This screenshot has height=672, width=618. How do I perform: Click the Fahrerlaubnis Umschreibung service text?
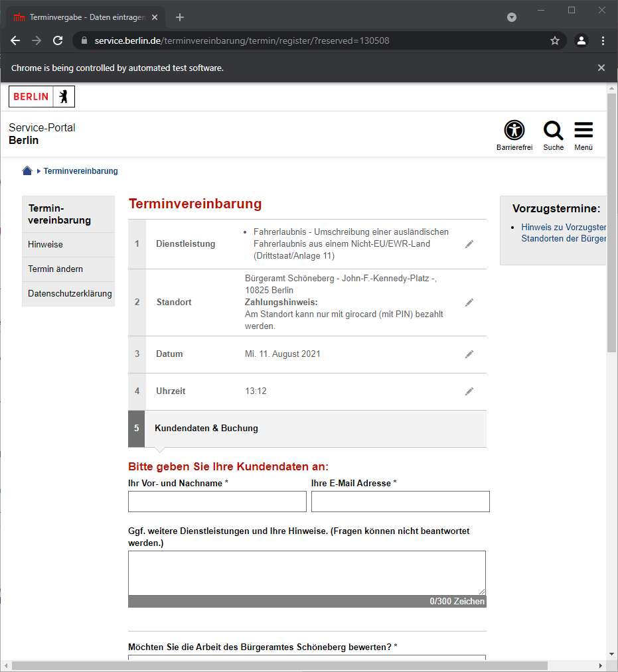[350, 244]
